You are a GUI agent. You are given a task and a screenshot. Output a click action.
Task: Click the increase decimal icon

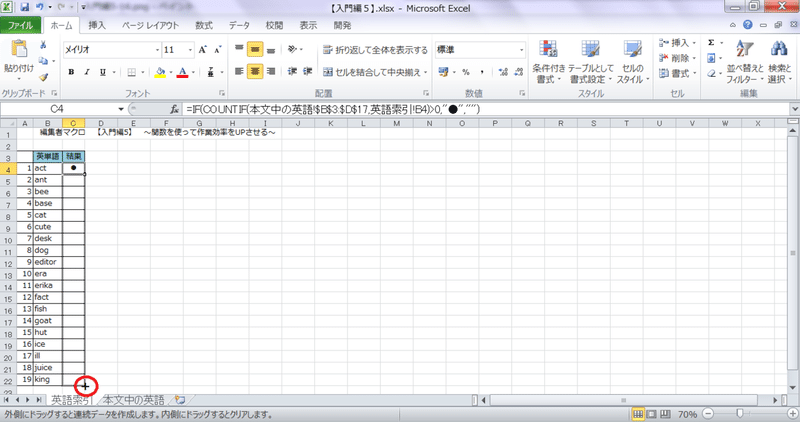(x=503, y=72)
